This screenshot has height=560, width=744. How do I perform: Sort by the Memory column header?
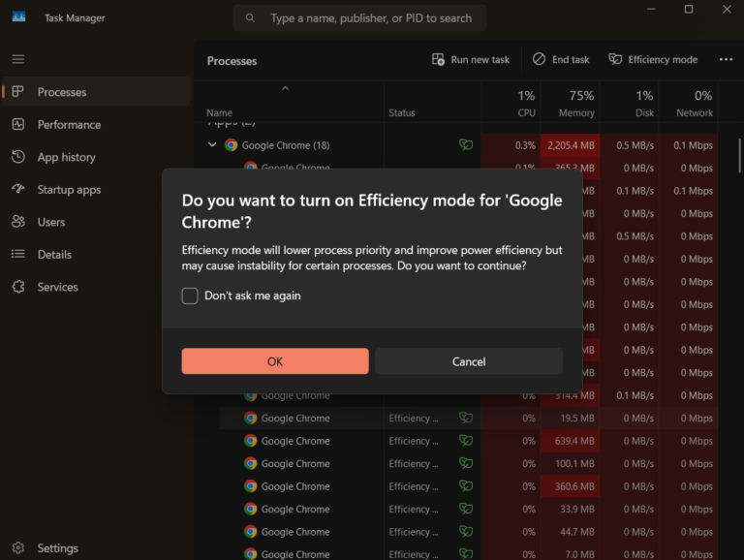click(570, 104)
